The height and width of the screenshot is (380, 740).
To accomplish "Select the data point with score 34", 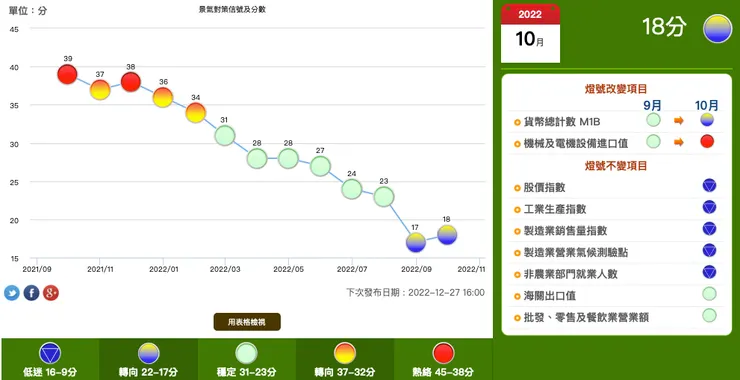I will click(195, 113).
